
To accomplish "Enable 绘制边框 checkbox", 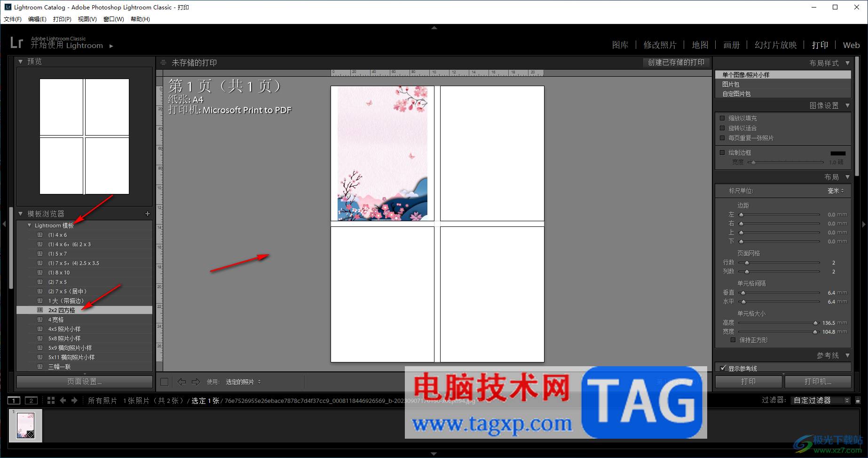I will click(x=722, y=153).
